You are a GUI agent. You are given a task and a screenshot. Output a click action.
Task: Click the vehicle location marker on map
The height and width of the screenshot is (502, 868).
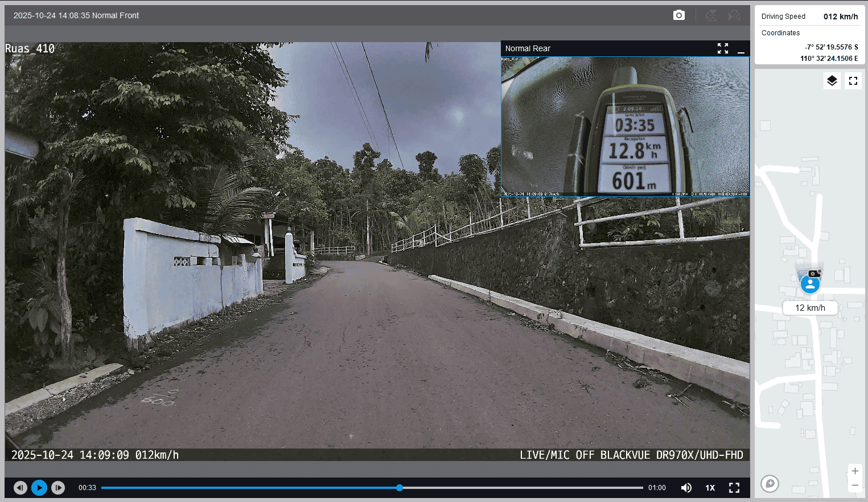(810, 283)
